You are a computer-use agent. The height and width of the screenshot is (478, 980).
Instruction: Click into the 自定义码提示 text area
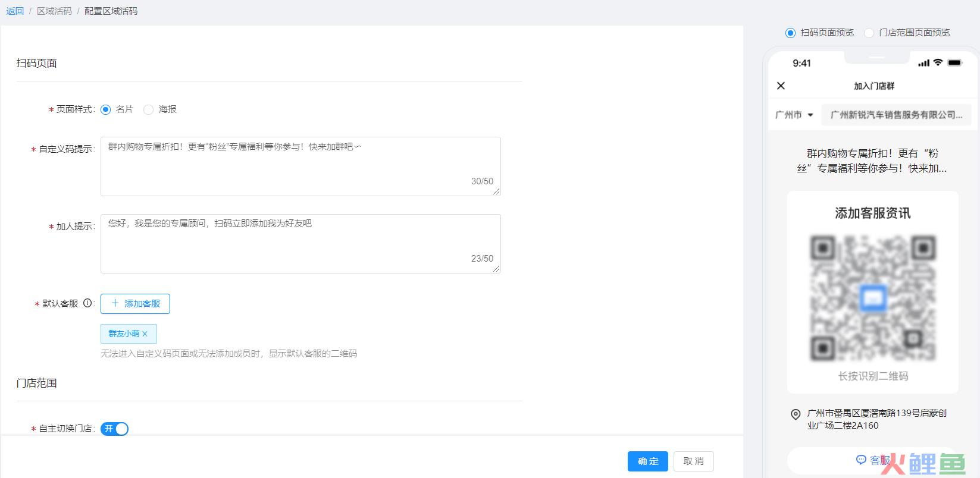pos(300,166)
